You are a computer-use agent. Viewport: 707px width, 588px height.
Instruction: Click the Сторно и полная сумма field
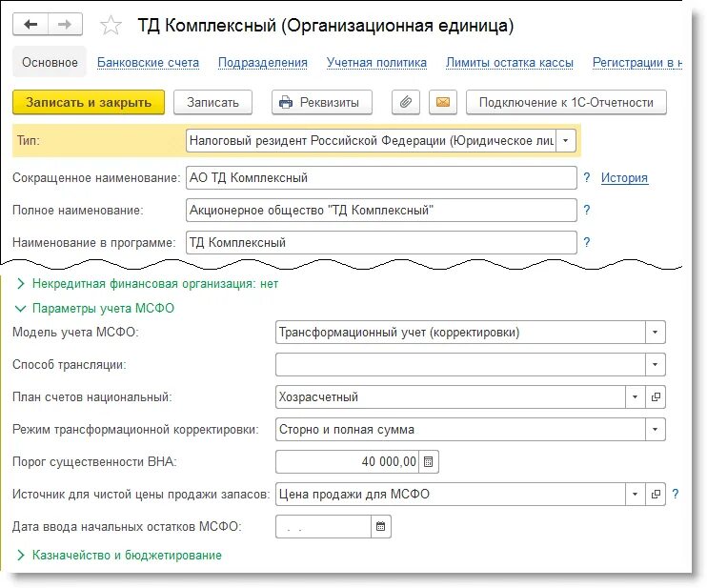460,429
